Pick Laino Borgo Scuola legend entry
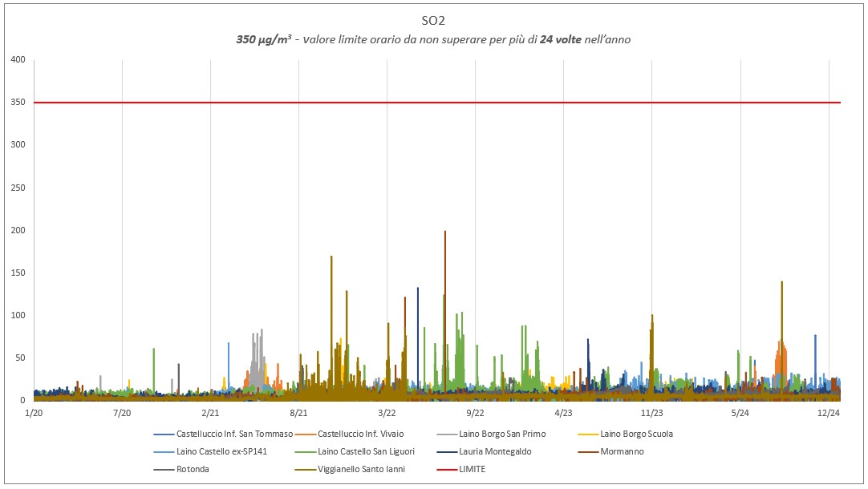Screen dimensions: 868x489 tap(636, 434)
